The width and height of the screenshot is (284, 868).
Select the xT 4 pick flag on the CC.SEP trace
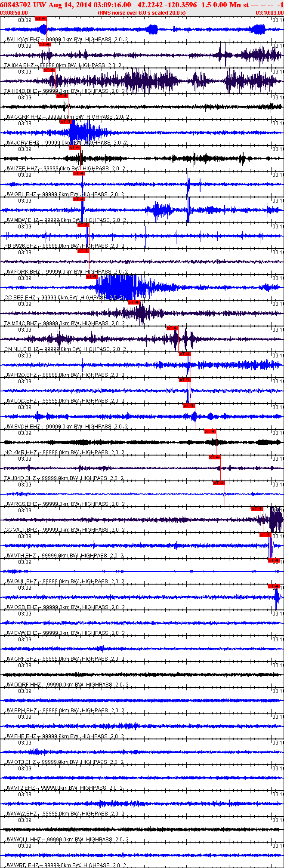tap(92, 277)
